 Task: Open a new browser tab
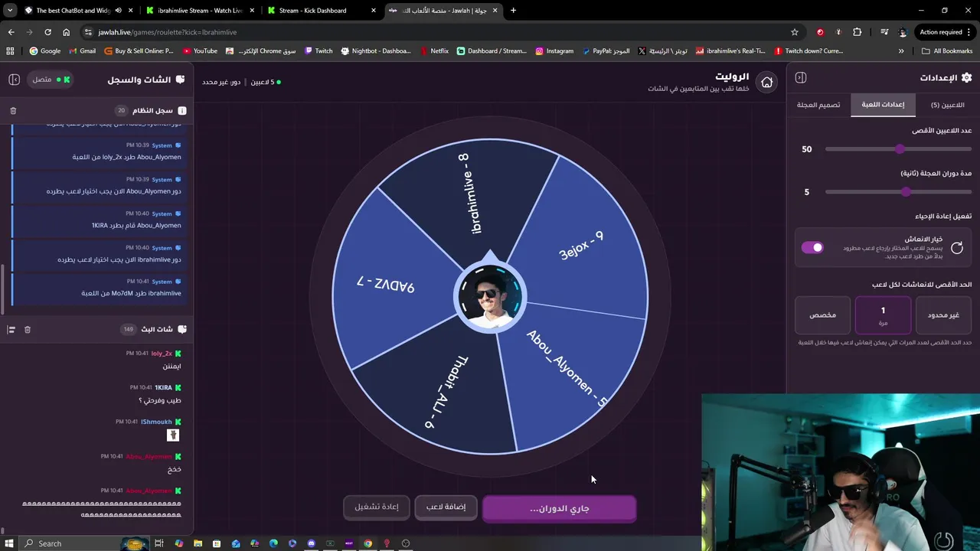click(513, 11)
